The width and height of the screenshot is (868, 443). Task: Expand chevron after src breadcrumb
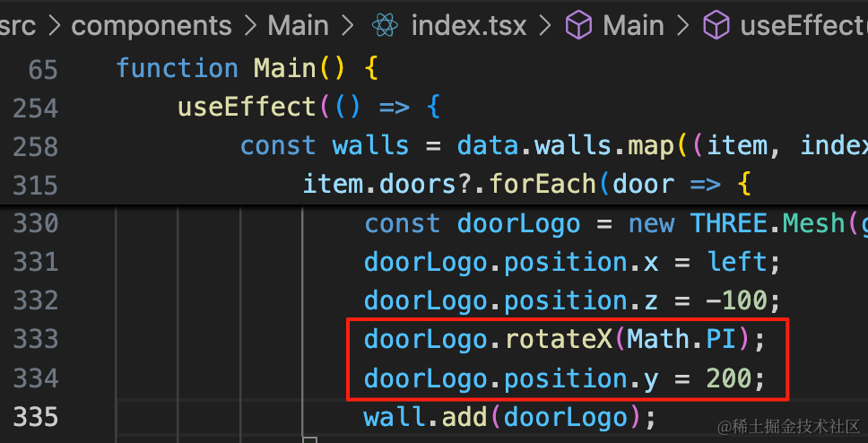point(53,27)
